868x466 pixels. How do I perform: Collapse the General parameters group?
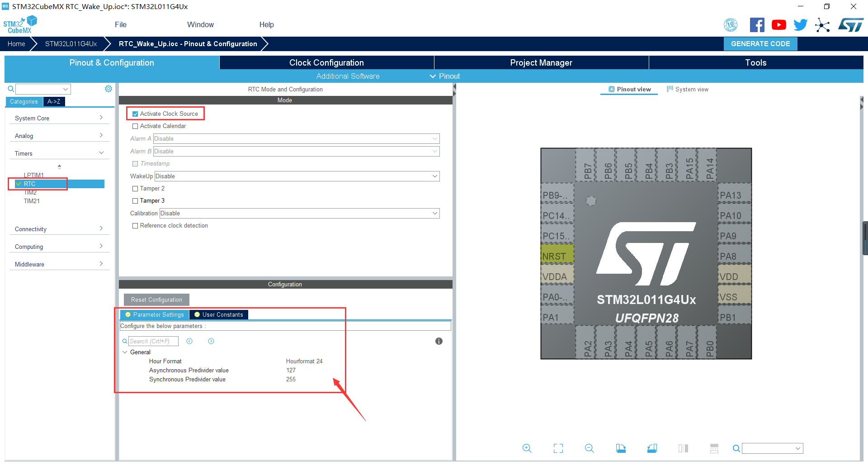pos(125,352)
